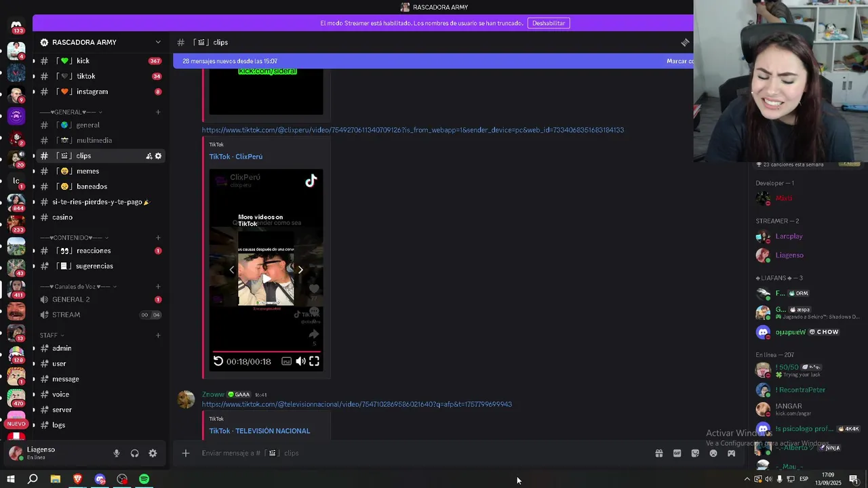Toggle fullscreen on TikTok video
The height and width of the screenshot is (488, 868).
pos(314,361)
